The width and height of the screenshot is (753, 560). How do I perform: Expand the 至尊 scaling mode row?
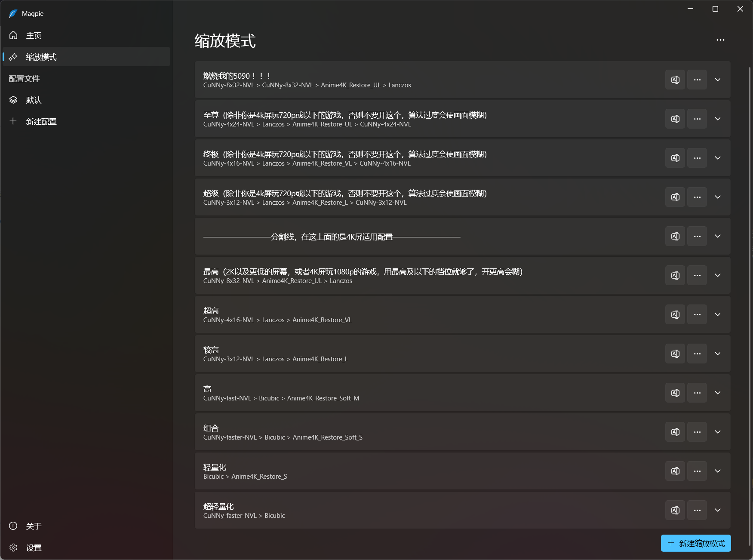point(718,119)
